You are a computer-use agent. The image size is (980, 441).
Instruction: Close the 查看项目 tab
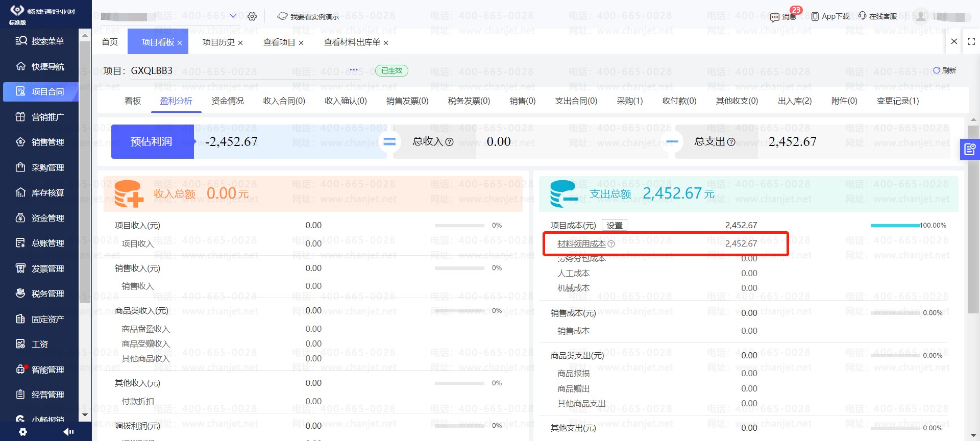(x=301, y=43)
